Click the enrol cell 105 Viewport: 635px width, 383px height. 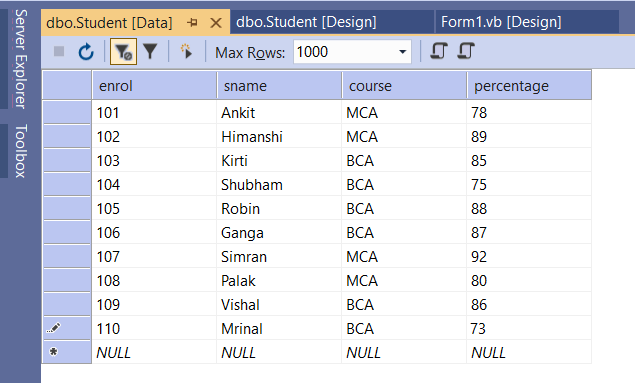[x=154, y=209]
